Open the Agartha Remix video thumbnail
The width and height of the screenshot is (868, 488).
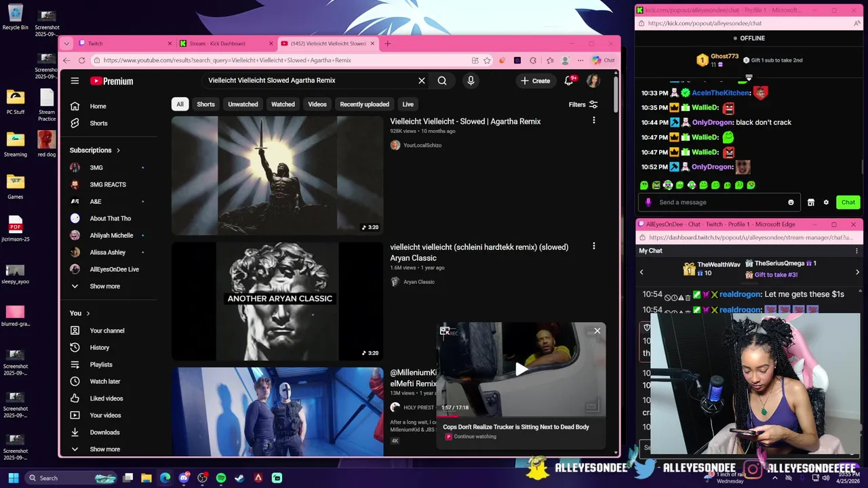[277, 176]
